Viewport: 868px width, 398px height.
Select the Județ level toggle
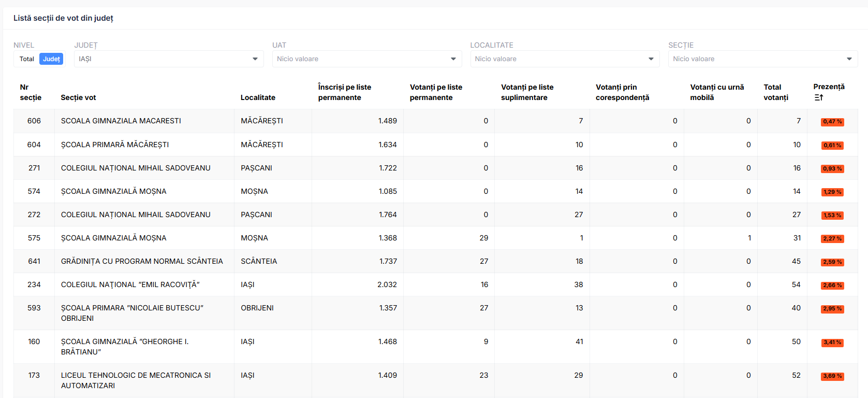coord(51,59)
